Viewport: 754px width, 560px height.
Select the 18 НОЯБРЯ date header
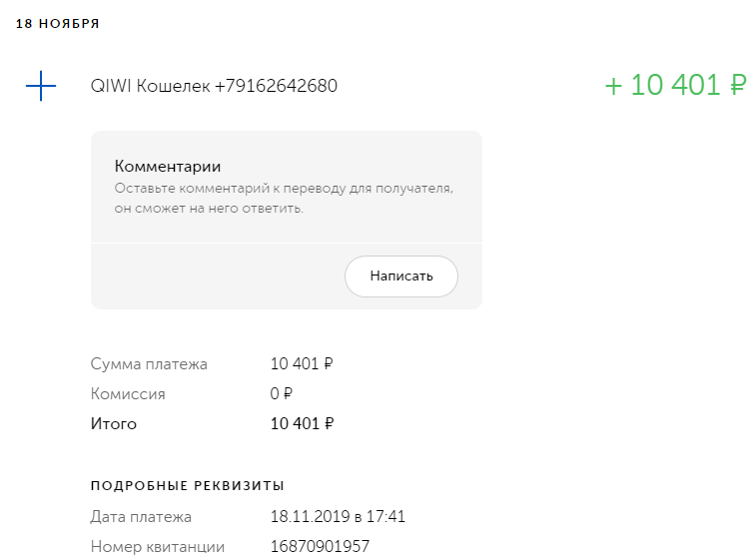[x=57, y=23]
